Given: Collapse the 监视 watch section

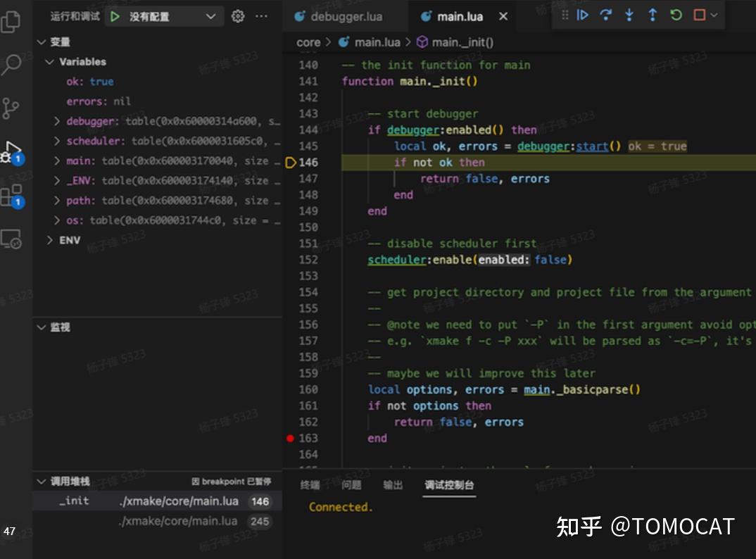Looking at the screenshot, I should [42, 327].
